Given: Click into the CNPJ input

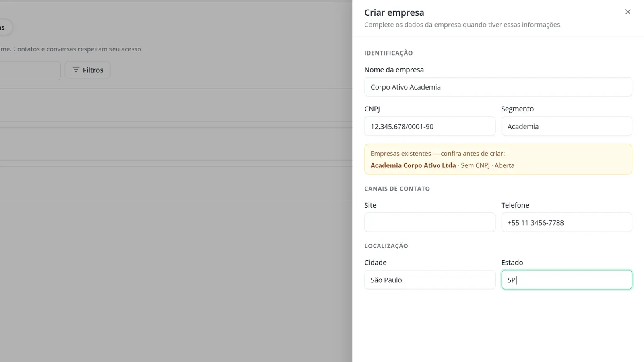Looking at the screenshot, I should [430, 126].
